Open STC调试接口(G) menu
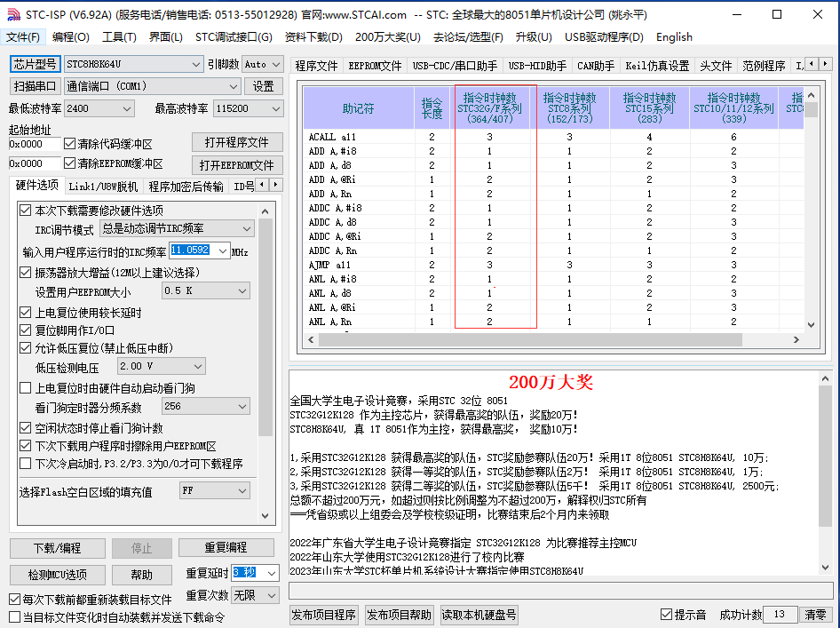This screenshot has height=628, width=840. [234, 37]
